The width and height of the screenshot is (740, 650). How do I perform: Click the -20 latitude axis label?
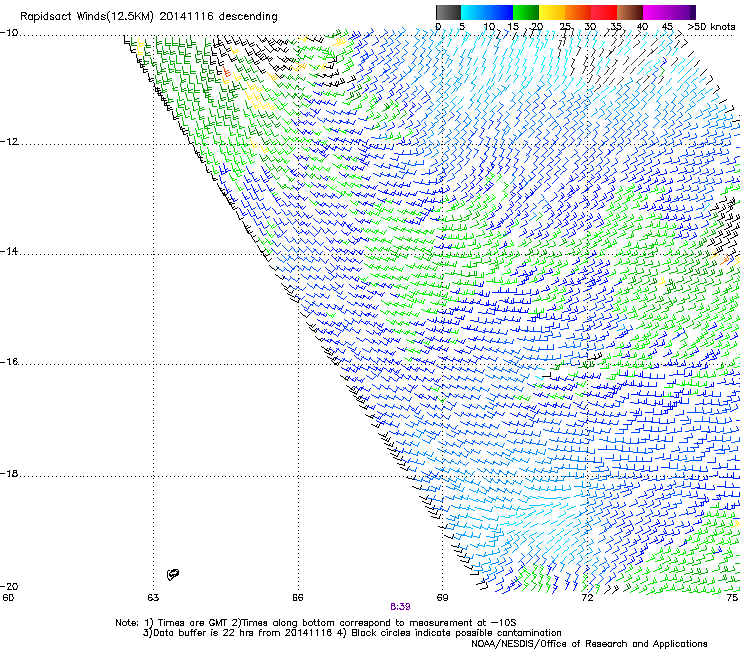point(9,586)
